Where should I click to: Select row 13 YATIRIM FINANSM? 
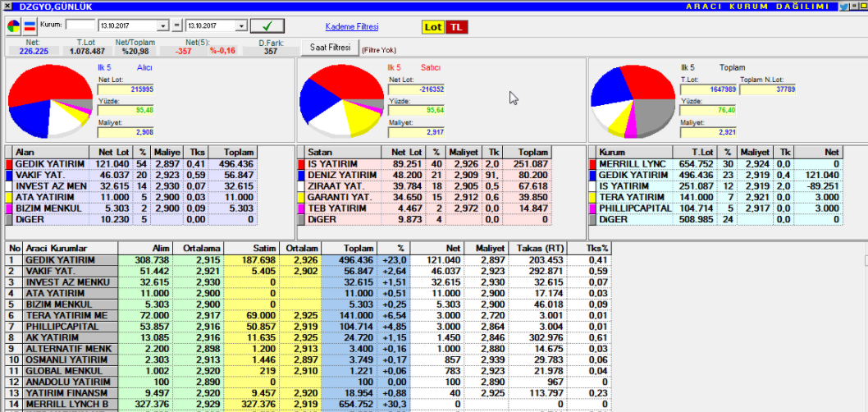tap(308, 392)
